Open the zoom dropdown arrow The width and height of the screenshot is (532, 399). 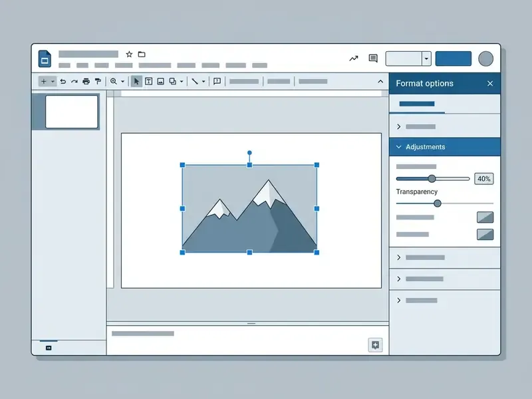(x=122, y=81)
